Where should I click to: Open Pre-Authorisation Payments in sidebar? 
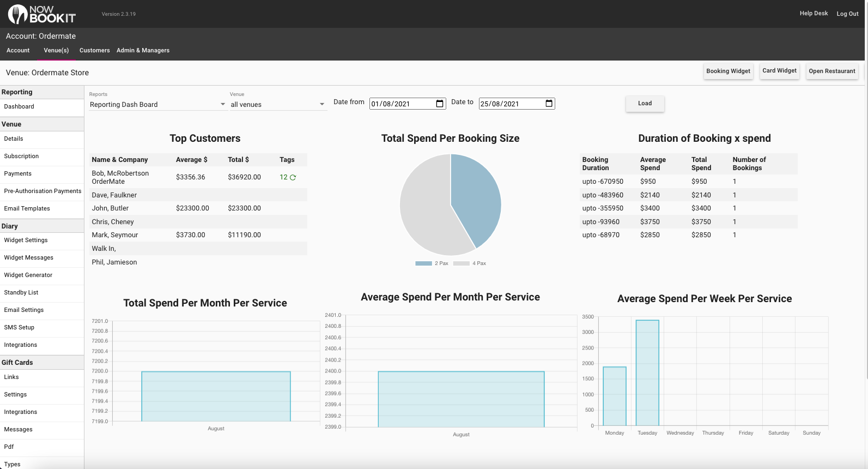point(42,191)
